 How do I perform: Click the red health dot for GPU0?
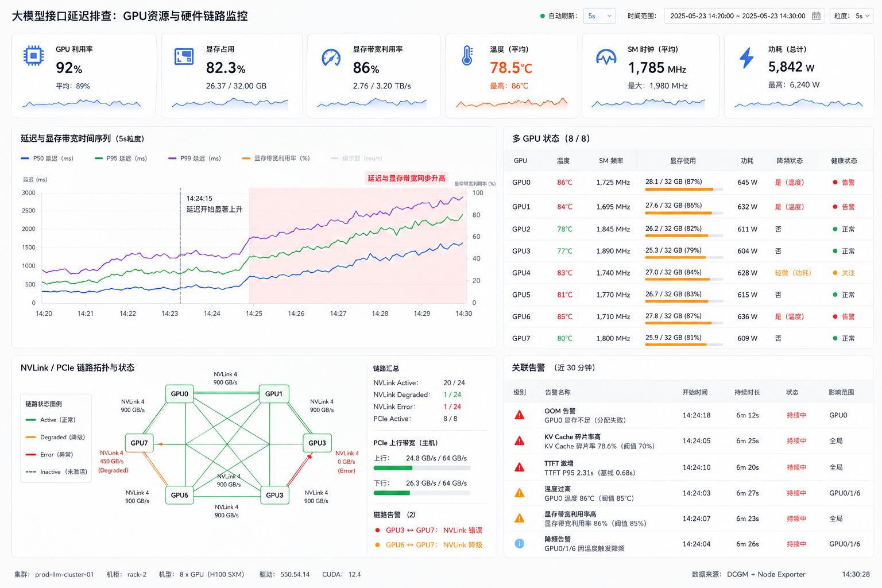[x=835, y=183]
